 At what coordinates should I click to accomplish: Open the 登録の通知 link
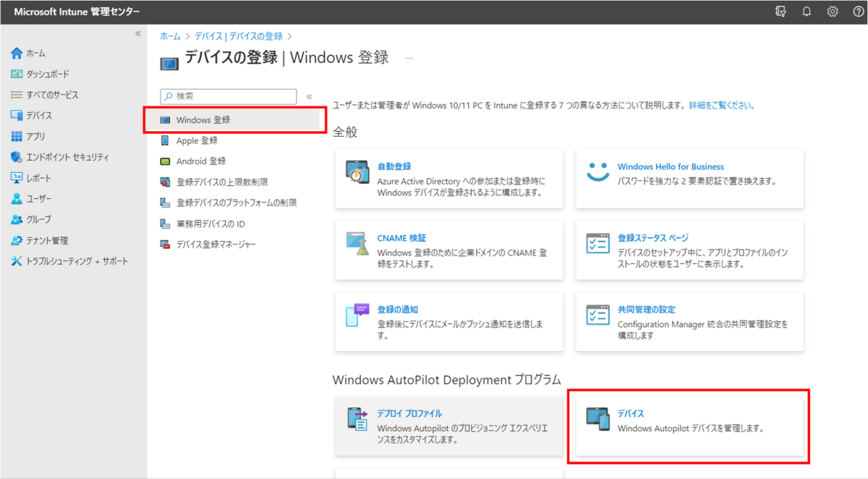[x=398, y=309]
